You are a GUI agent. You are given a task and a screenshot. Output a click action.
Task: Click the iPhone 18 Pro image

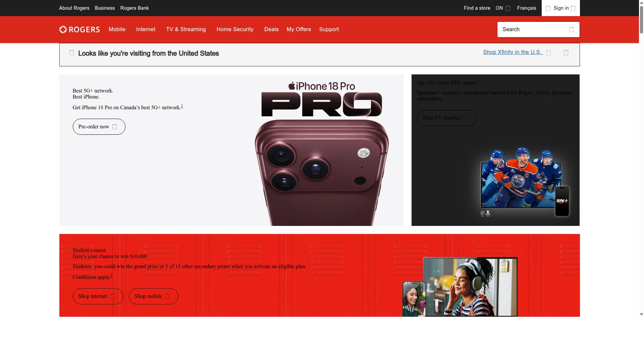pos(322,154)
